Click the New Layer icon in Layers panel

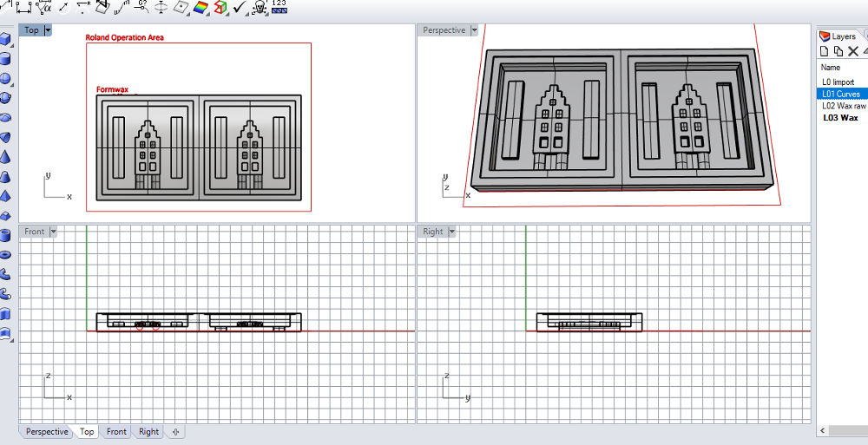pos(825,51)
